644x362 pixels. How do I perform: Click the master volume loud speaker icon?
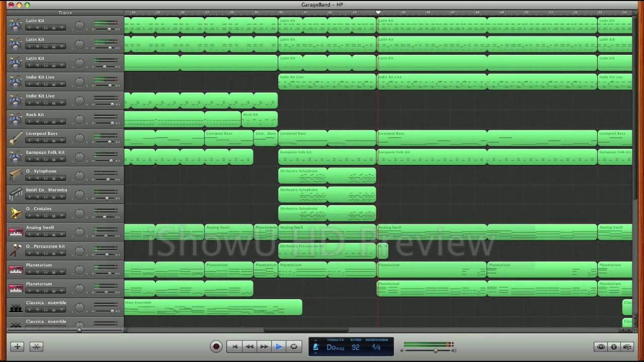[454, 350]
